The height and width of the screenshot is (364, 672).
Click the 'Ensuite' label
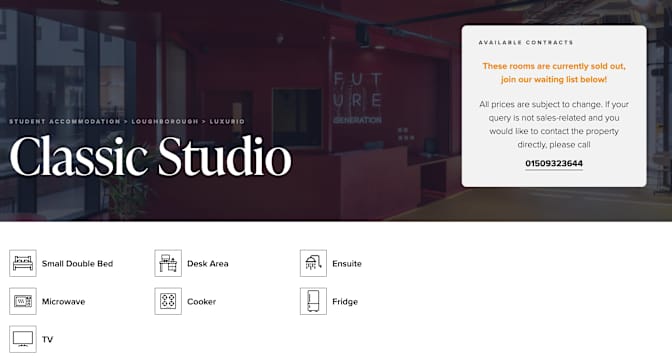point(347,264)
